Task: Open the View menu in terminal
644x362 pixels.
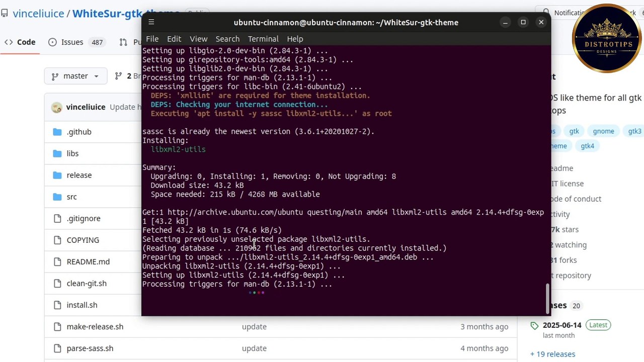Action: click(x=198, y=39)
